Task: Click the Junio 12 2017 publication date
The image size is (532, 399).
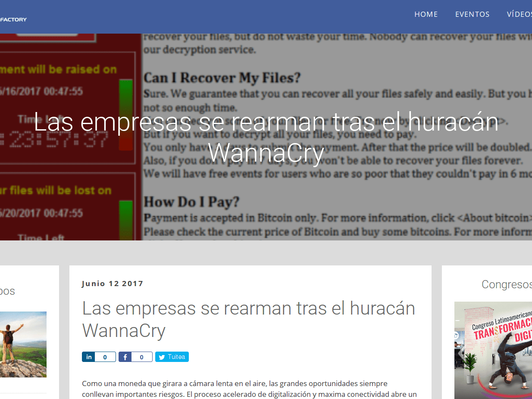Action: (113, 284)
